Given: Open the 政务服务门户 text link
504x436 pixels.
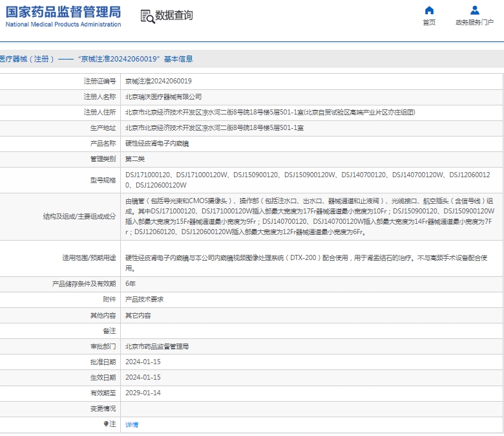Looking at the screenshot, I should (x=474, y=22).
